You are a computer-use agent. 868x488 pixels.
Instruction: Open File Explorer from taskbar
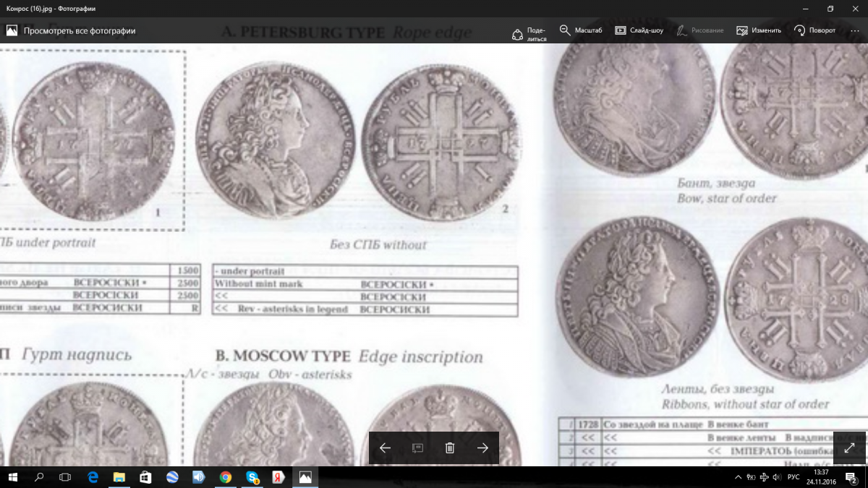(119, 477)
